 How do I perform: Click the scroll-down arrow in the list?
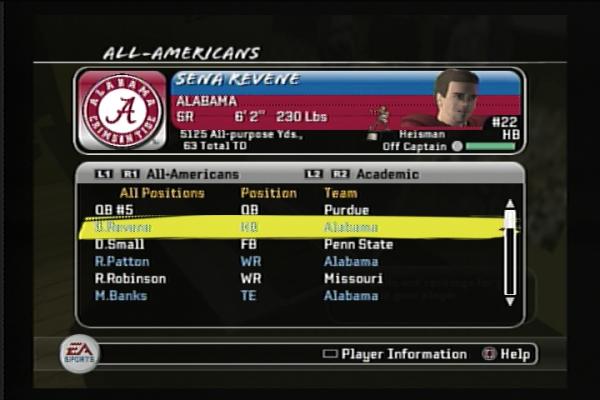click(510, 302)
